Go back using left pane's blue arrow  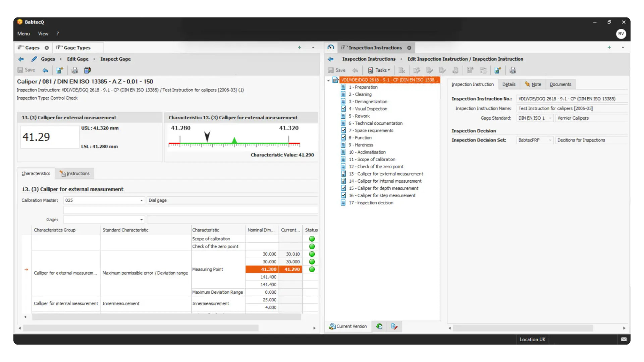point(21,59)
